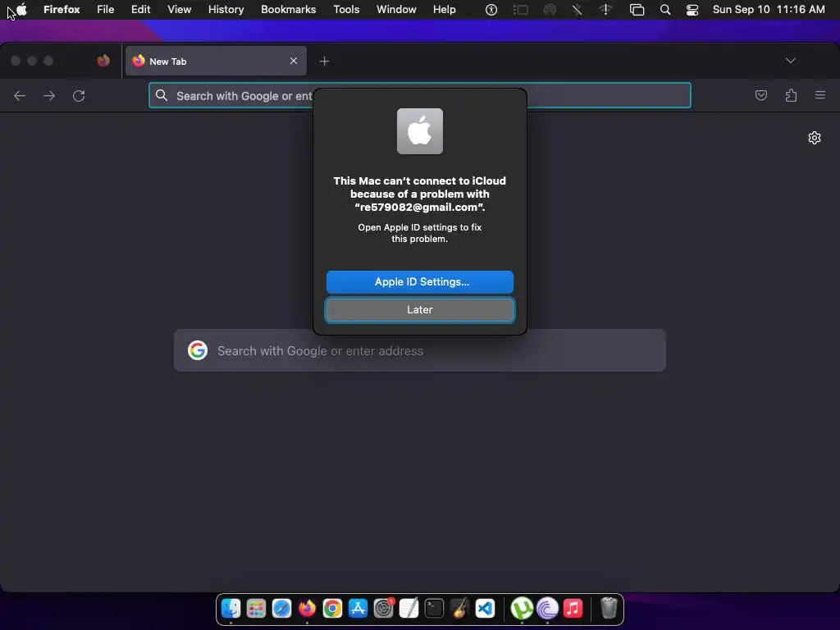Click the Google search box on page

point(420,350)
